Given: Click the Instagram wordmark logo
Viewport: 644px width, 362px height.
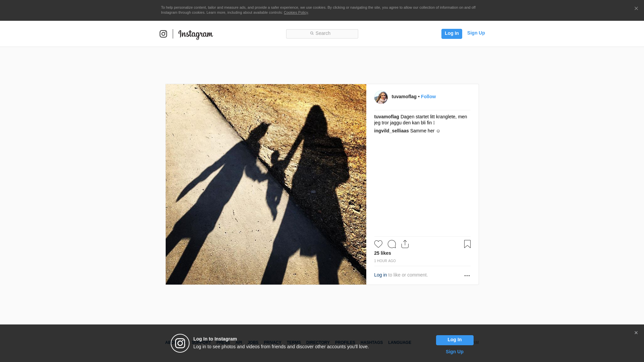Looking at the screenshot, I should click(x=196, y=34).
